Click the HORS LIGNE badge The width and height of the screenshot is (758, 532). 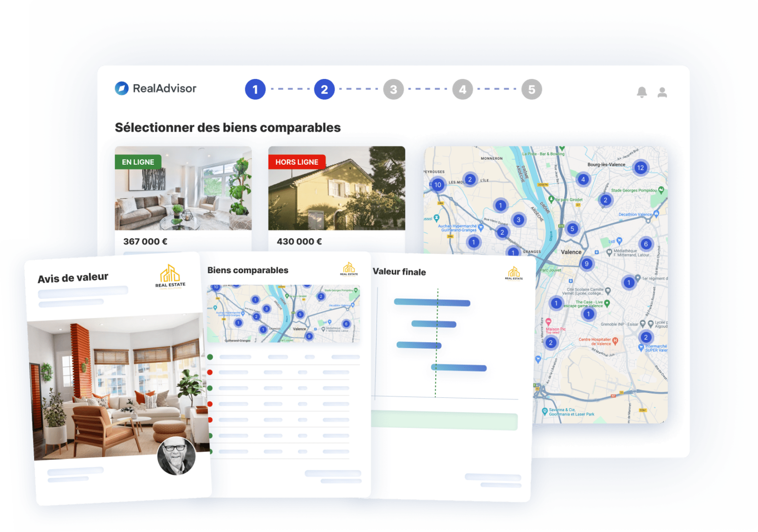297,162
